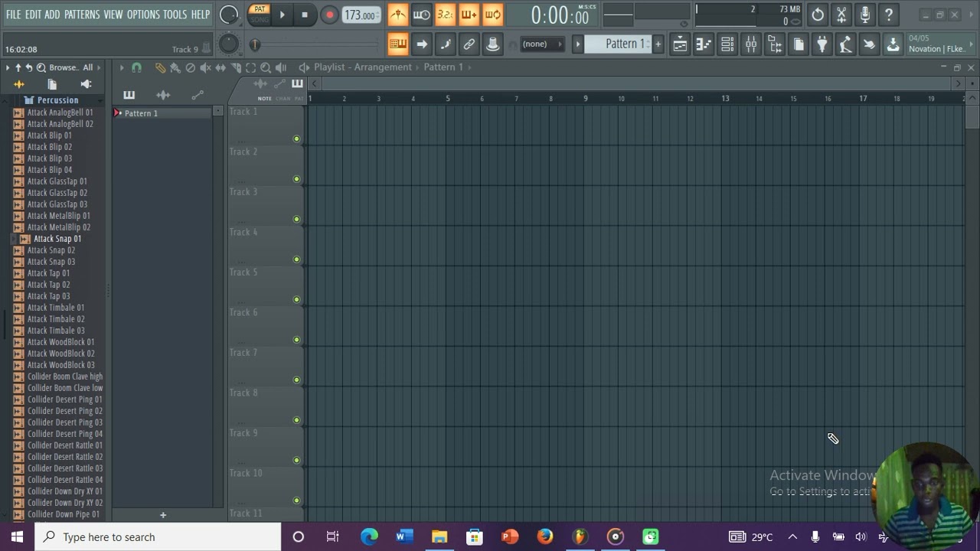This screenshot has width=980, height=551.
Task: Add new pattern with plus button
Action: click(658, 44)
